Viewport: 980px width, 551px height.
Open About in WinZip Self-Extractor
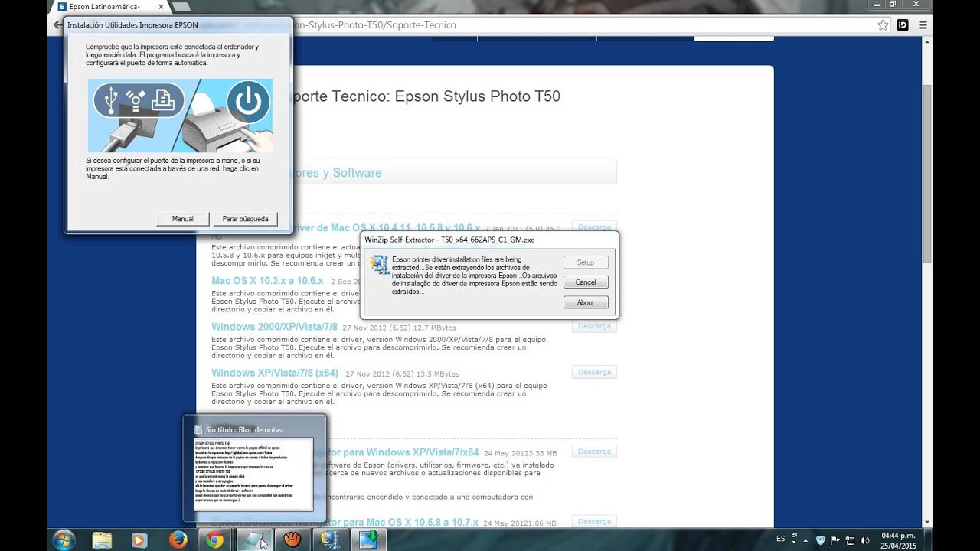(586, 302)
